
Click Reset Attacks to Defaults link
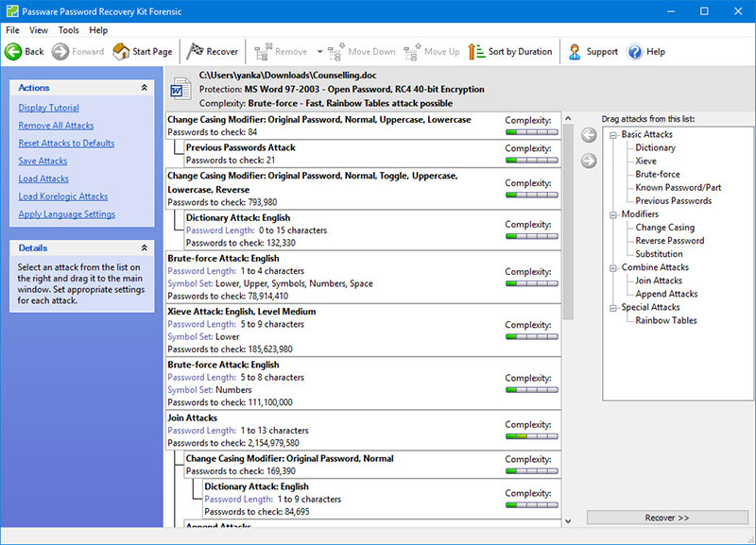(66, 144)
